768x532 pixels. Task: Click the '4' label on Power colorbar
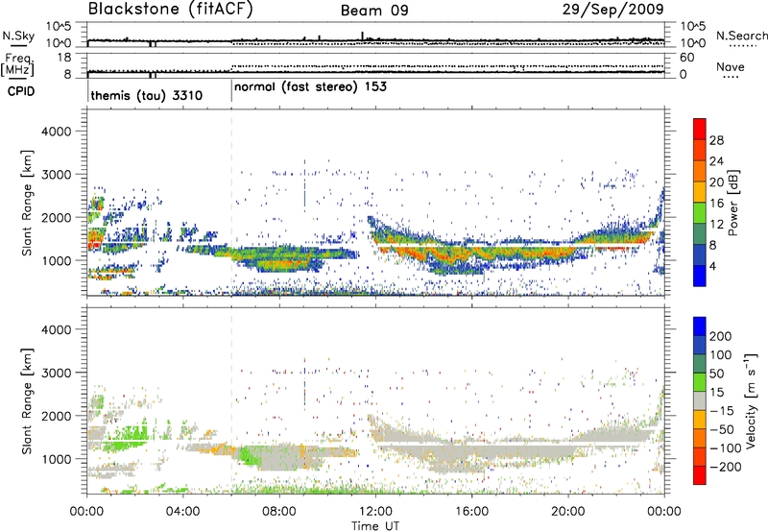[712, 266]
